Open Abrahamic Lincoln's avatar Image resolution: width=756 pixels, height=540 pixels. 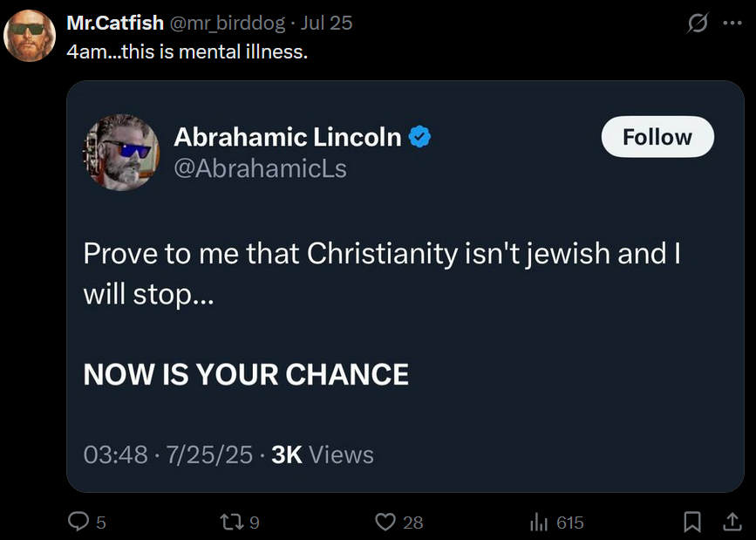121,151
